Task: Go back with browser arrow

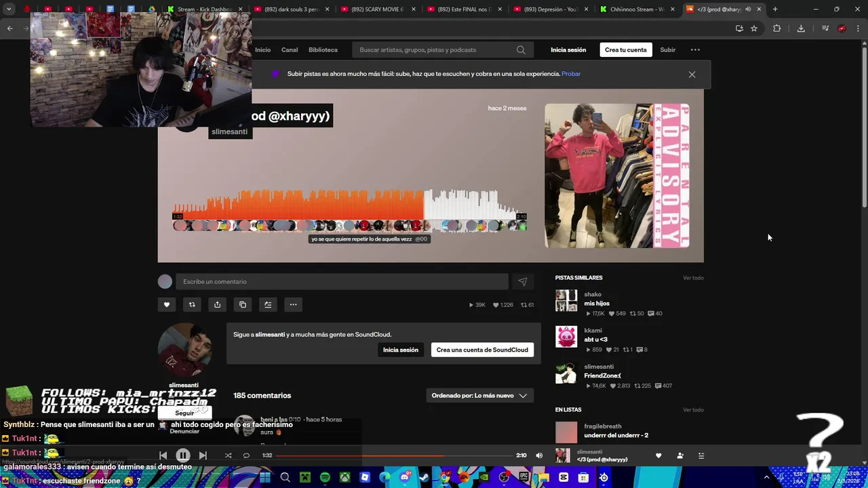Action: point(10,28)
